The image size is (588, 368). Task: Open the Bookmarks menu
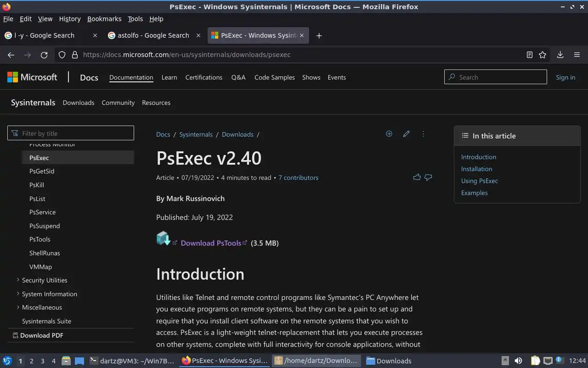click(x=104, y=19)
